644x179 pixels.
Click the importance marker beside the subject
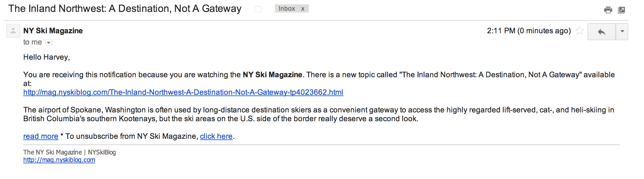tap(258, 9)
